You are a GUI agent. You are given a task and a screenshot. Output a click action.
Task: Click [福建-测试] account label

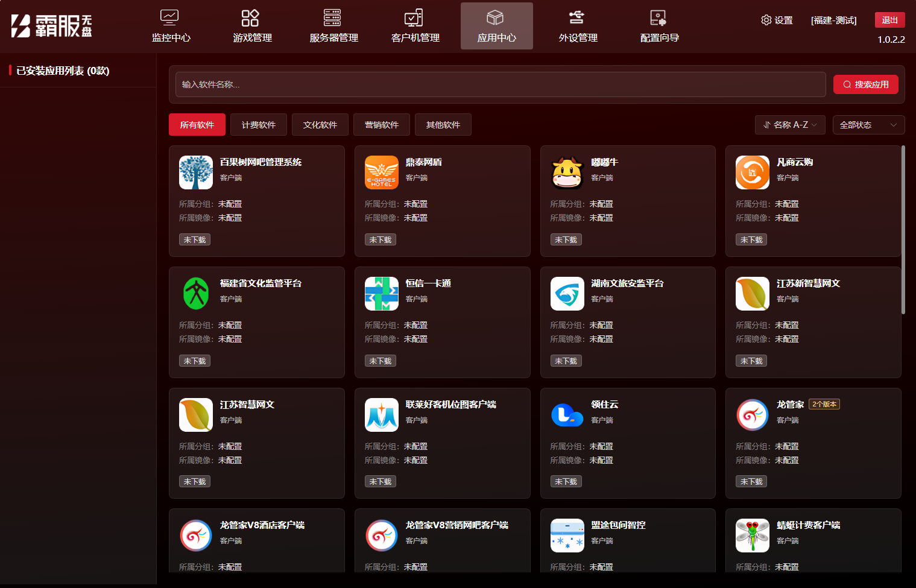coord(834,20)
